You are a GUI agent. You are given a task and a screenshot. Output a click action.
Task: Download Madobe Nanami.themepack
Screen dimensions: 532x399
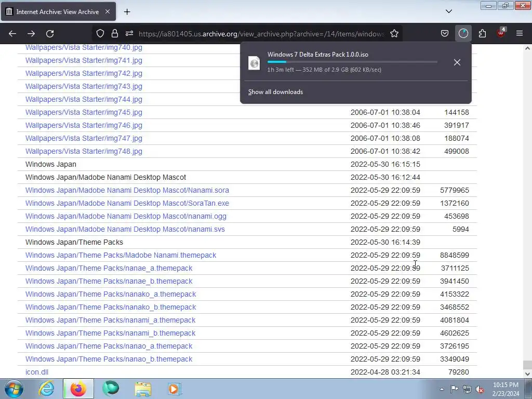[121, 255]
